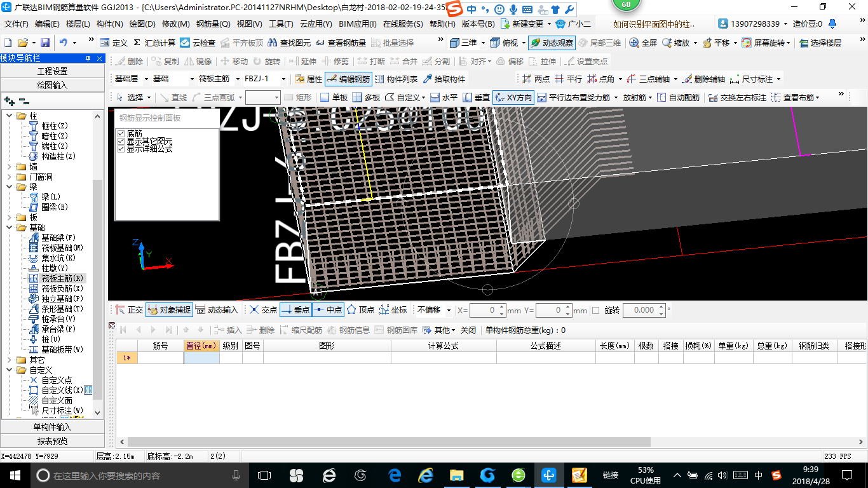Click the 属性 properties button
868x488 pixels.
click(308, 79)
